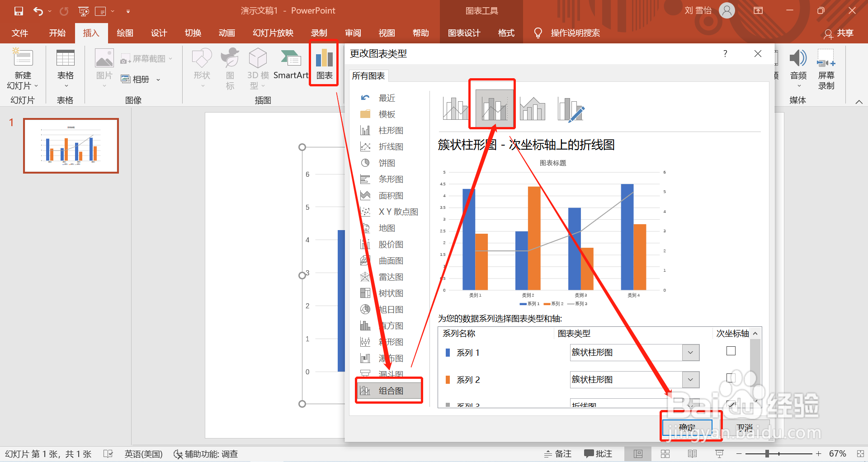Image resolution: width=868 pixels, height=462 pixels.
Task: Open chart type dropdown for 系列 2
Action: point(690,380)
